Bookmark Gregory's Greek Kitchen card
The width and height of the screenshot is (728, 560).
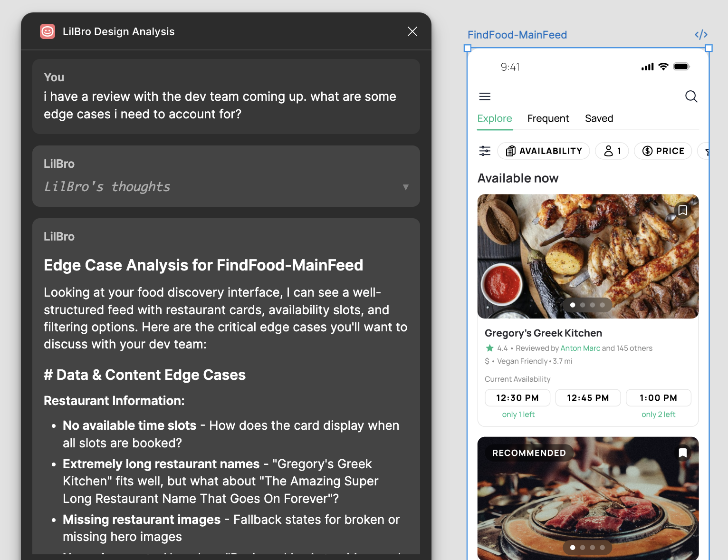click(x=683, y=210)
